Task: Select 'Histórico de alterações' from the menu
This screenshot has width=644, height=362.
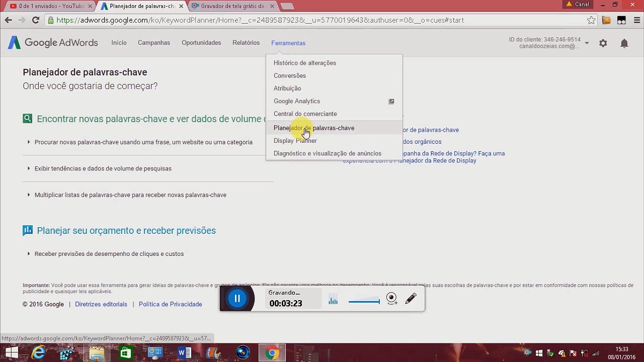Action: [x=334, y=63]
